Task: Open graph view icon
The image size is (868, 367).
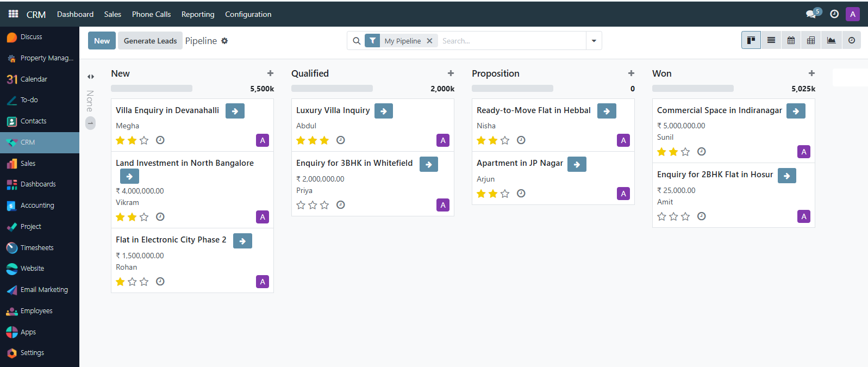Action: coord(831,40)
